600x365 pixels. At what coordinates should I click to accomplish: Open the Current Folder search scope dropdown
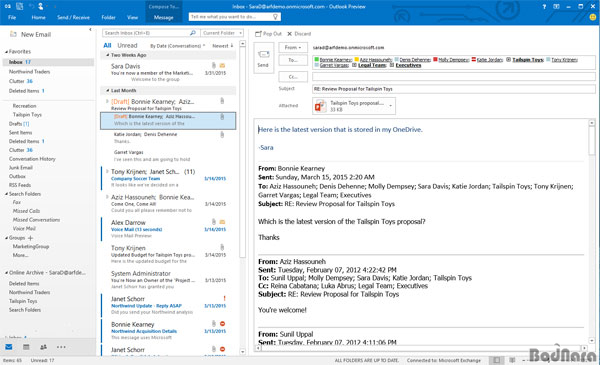click(x=222, y=33)
